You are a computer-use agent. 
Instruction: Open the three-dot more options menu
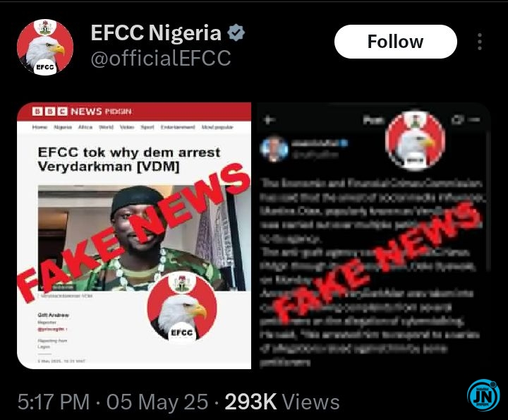point(480,42)
